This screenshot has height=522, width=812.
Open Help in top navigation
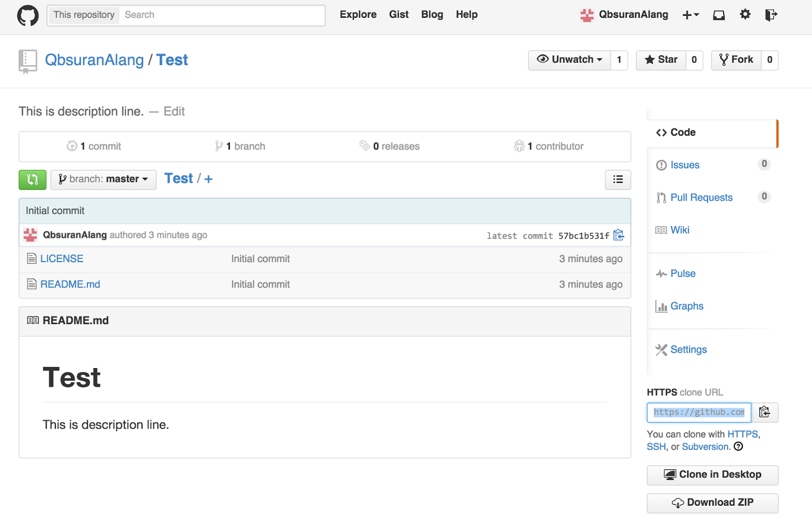467,15
